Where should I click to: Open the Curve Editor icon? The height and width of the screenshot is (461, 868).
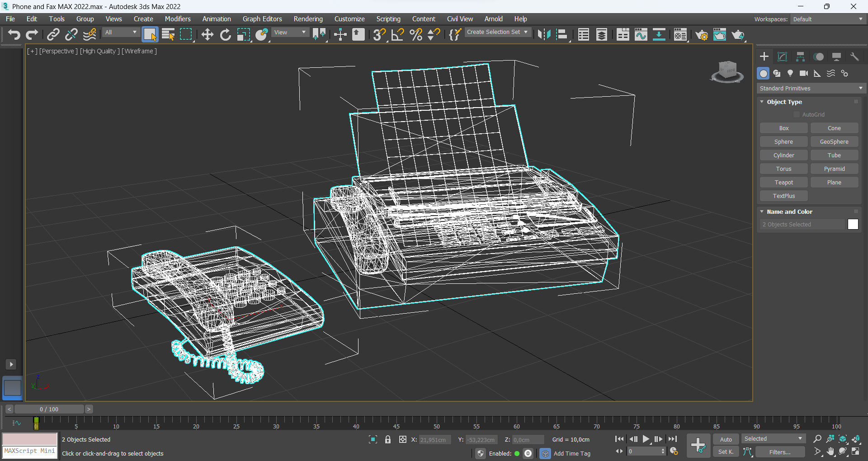(x=641, y=35)
